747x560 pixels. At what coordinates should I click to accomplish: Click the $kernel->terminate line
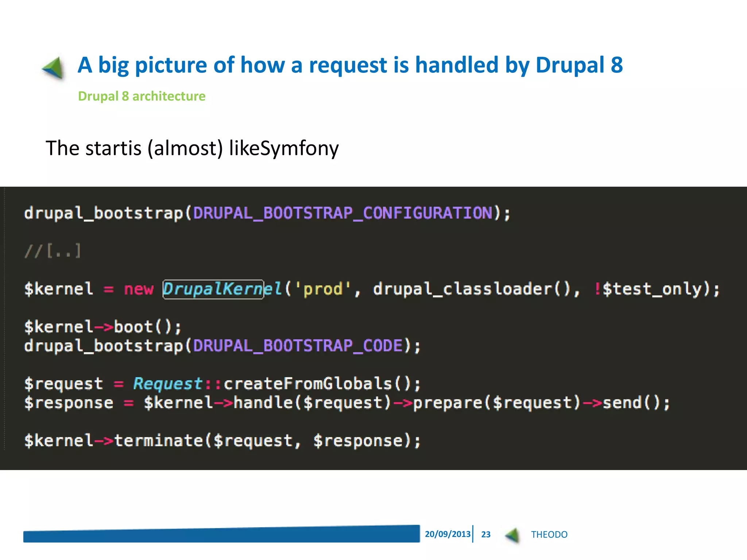point(222,440)
